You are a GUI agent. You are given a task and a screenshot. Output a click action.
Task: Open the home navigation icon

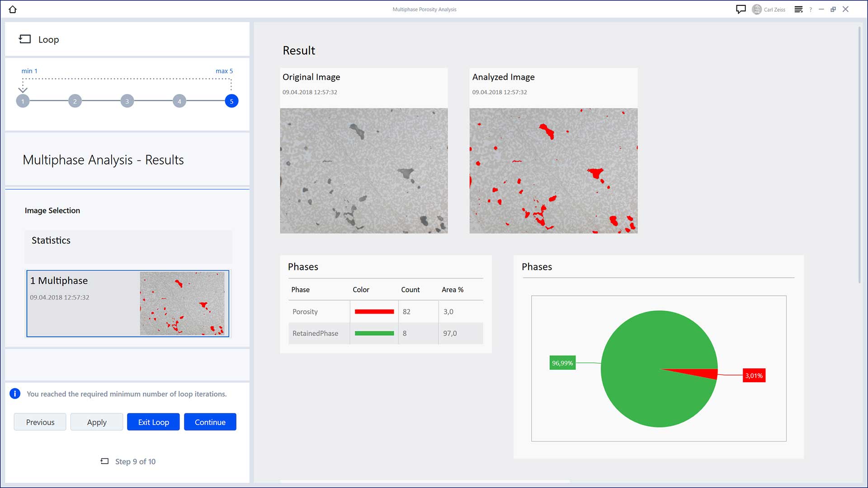click(13, 9)
